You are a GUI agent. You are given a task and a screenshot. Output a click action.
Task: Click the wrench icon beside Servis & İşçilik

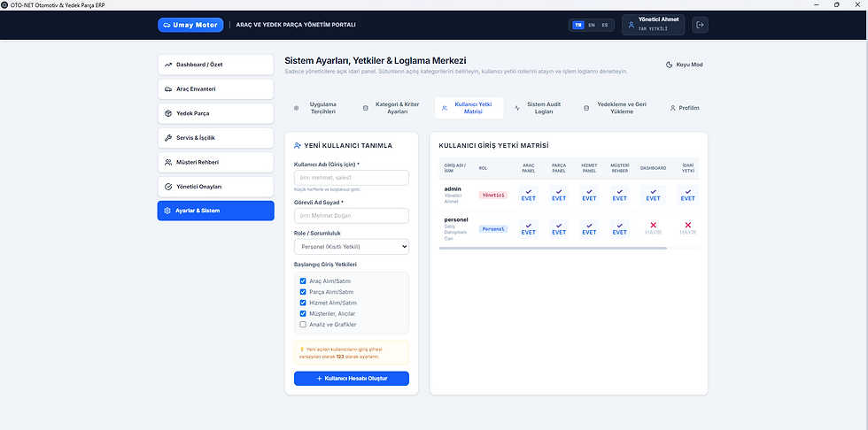(x=168, y=138)
